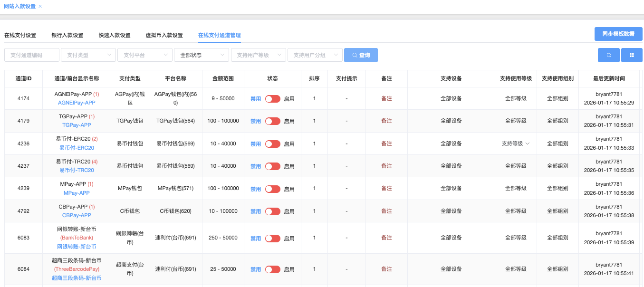Toggle status switch for TGPay-APP row
Image resolution: width=644 pixels, height=287 pixels.
click(x=273, y=121)
